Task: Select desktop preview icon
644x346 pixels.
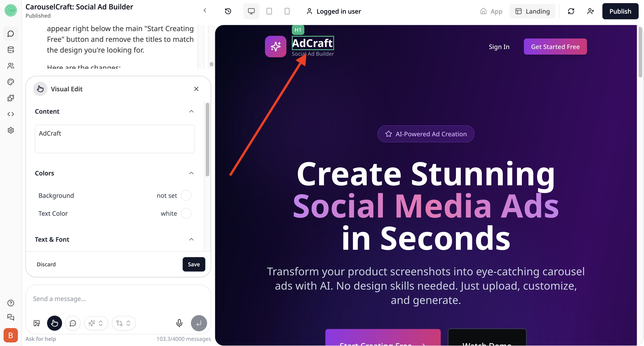Action: [251, 11]
